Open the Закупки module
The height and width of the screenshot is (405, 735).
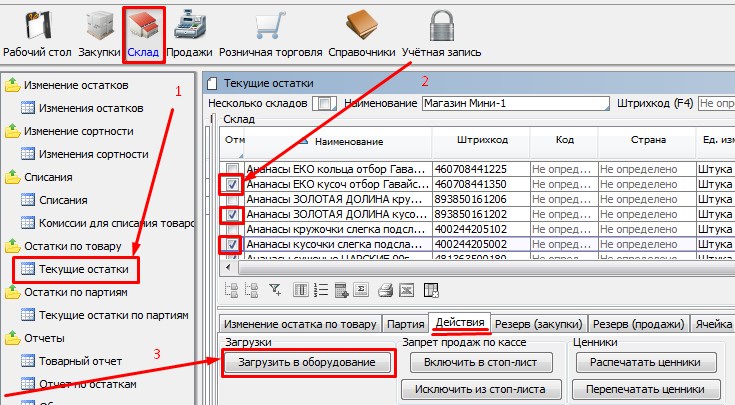(100, 31)
